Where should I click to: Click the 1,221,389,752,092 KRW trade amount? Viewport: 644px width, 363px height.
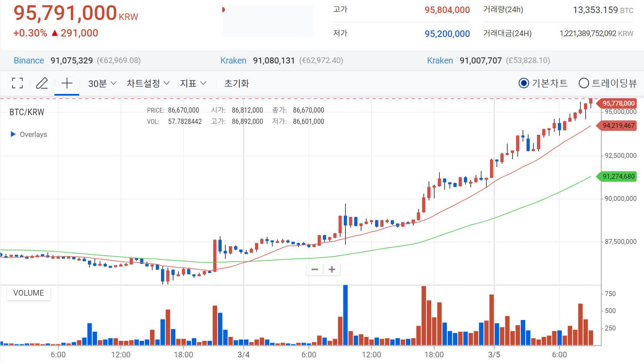click(597, 33)
